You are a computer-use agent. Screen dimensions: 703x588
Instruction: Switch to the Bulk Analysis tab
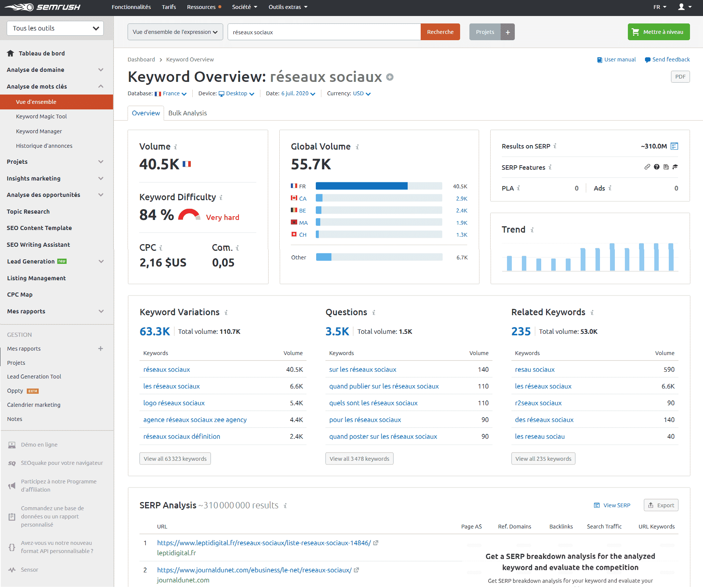[187, 113]
